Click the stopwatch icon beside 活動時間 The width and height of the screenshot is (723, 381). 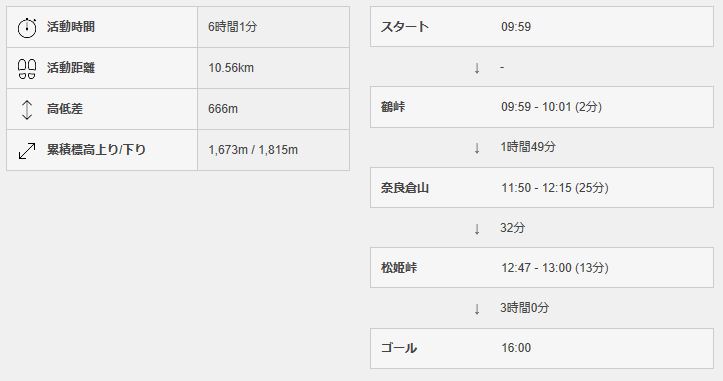(x=27, y=27)
